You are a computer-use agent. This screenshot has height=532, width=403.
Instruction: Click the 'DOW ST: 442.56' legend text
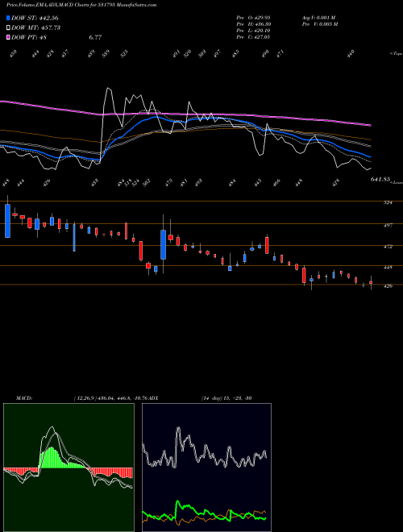click(35, 18)
